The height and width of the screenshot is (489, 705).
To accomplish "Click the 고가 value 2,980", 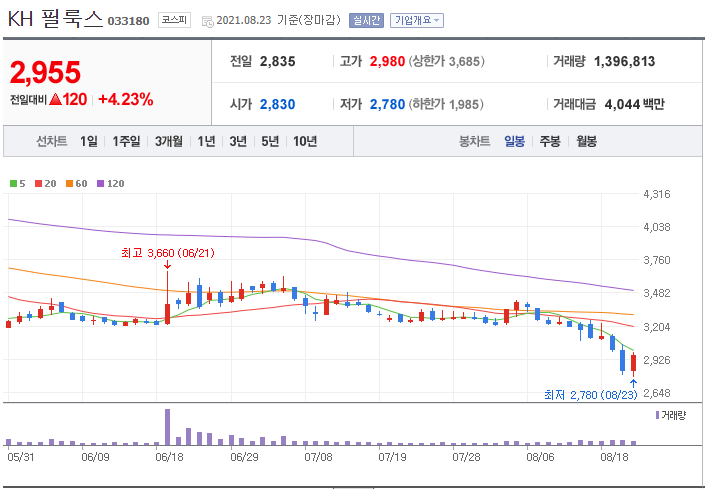I will (x=388, y=62).
